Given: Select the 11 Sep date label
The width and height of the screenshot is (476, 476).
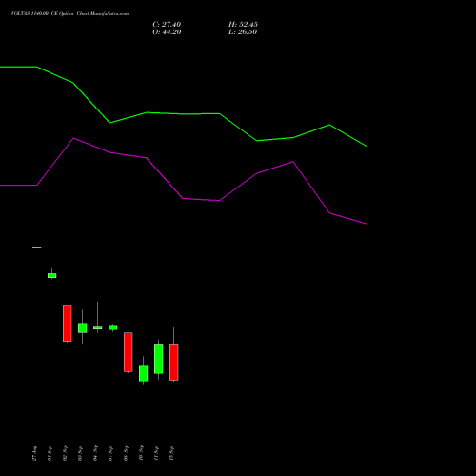Looking at the screenshot, I should (156, 453).
